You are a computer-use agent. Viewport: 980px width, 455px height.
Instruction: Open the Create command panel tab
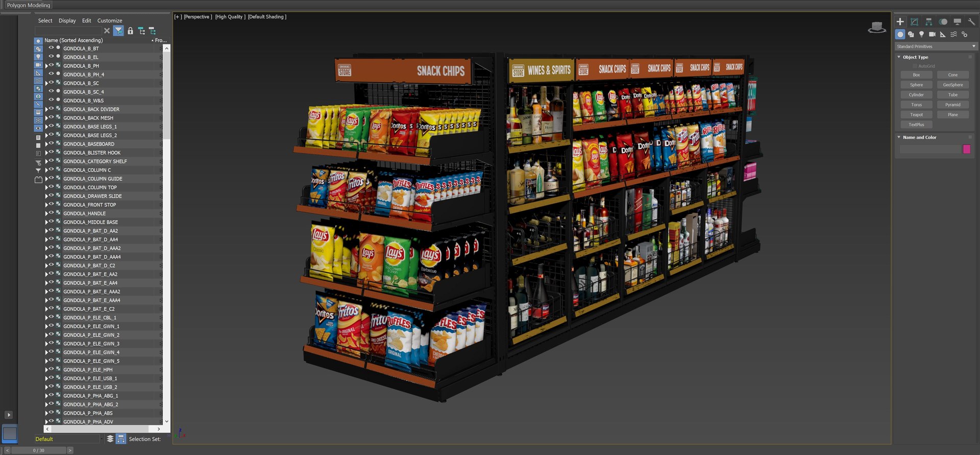point(900,21)
